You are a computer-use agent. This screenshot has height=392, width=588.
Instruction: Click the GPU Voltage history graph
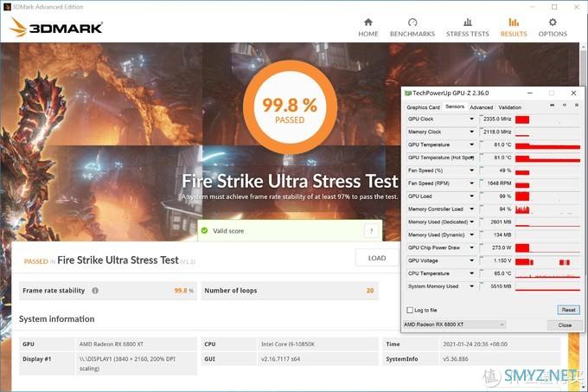pos(548,261)
